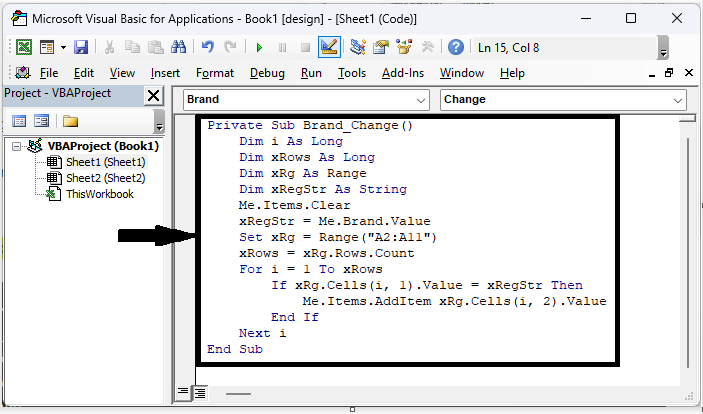
Task: Open the Run menu
Action: [x=311, y=73]
